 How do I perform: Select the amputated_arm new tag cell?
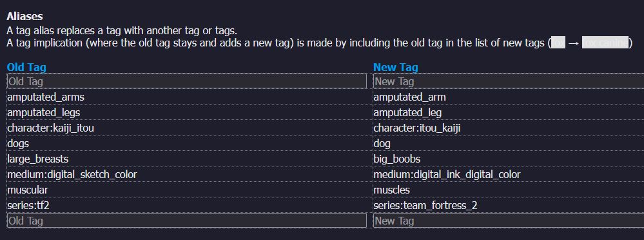pos(509,97)
